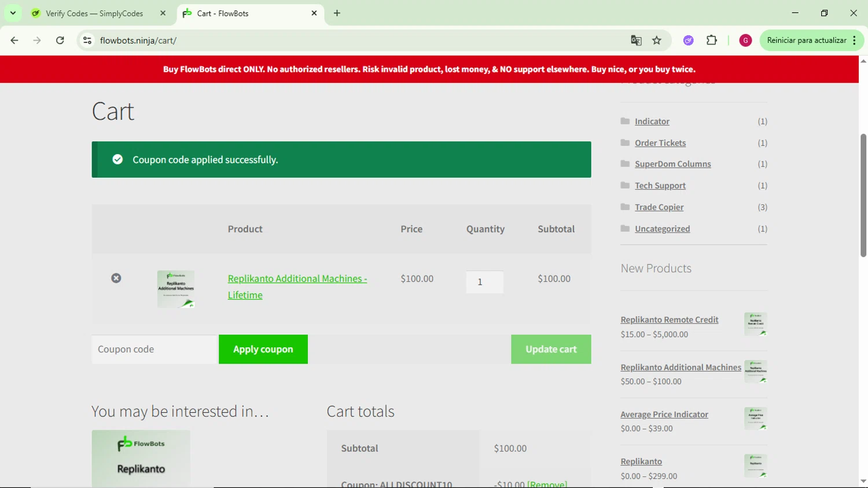
Task: Click the translate page icon
Action: click(636, 41)
